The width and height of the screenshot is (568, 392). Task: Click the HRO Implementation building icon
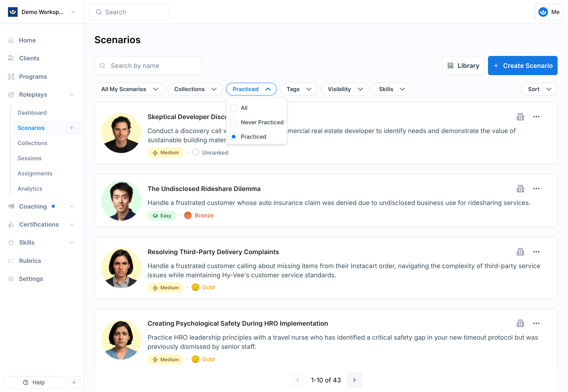tap(520, 323)
